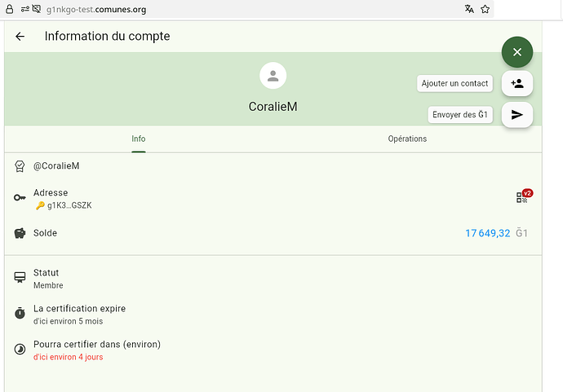563x392 pixels.
Task: Copy the g1K3…GSZK address
Action: tap(69, 205)
